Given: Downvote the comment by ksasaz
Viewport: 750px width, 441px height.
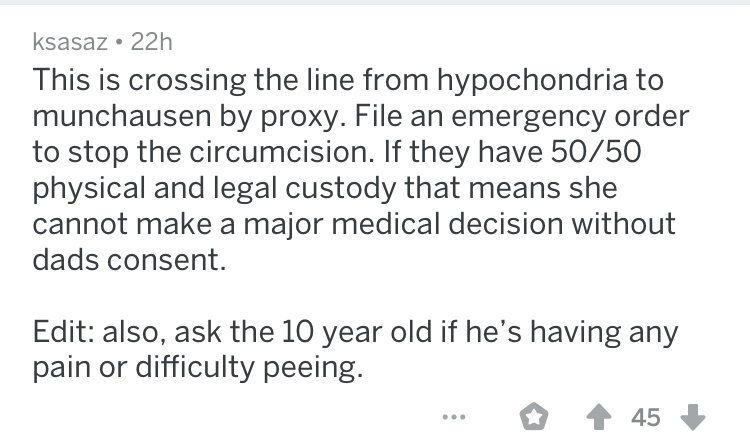Looking at the screenshot, I should point(693,417).
